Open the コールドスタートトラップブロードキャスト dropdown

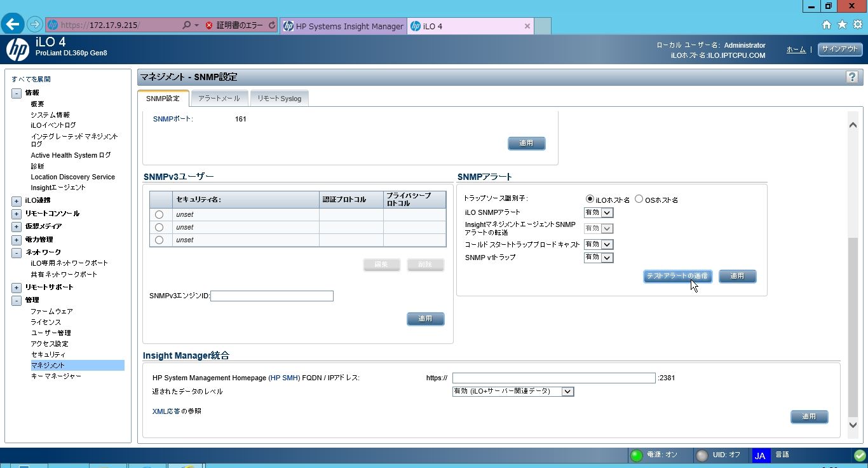pos(599,244)
